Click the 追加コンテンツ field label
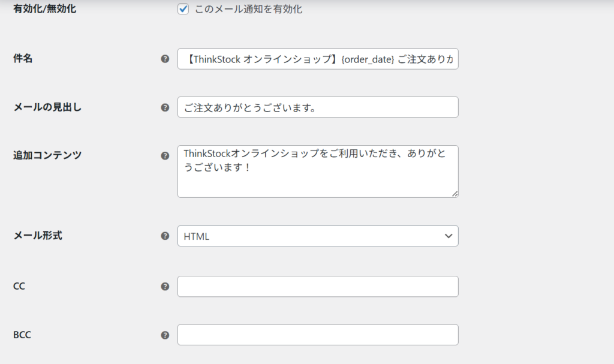The width and height of the screenshot is (614, 364). [x=47, y=155]
